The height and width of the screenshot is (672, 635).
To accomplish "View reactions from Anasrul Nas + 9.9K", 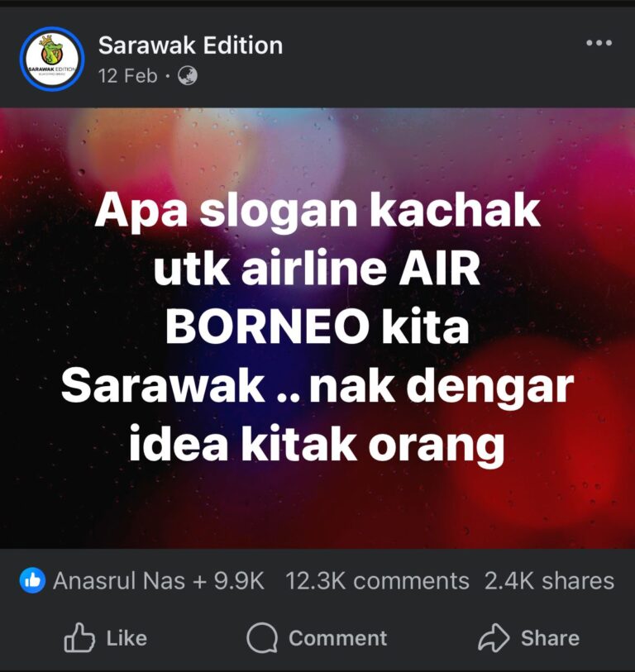I will [158, 581].
